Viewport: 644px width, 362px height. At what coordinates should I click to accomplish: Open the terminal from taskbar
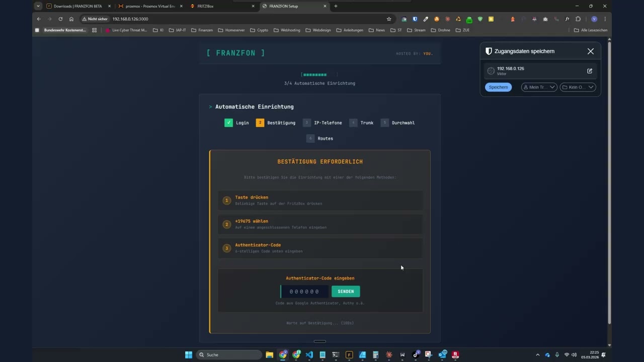[x=336, y=354]
